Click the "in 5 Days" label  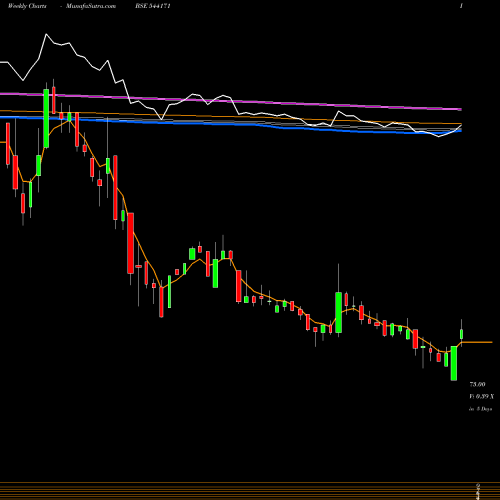click(x=480, y=409)
